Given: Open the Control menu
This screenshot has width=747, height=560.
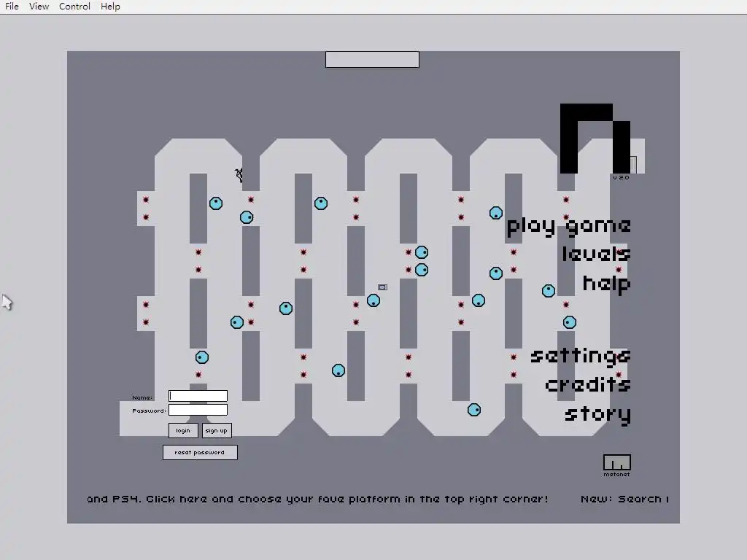Looking at the screenshot, I should (75, 6).
